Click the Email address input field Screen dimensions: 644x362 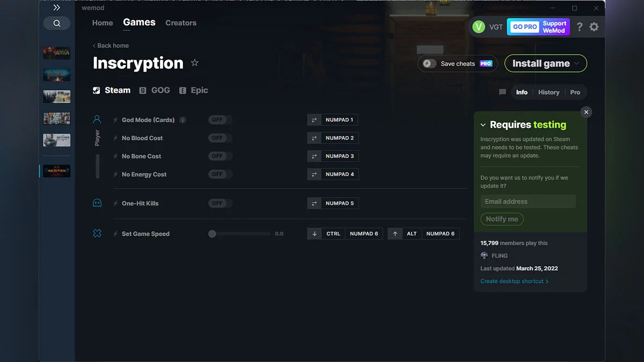point(528,201)
